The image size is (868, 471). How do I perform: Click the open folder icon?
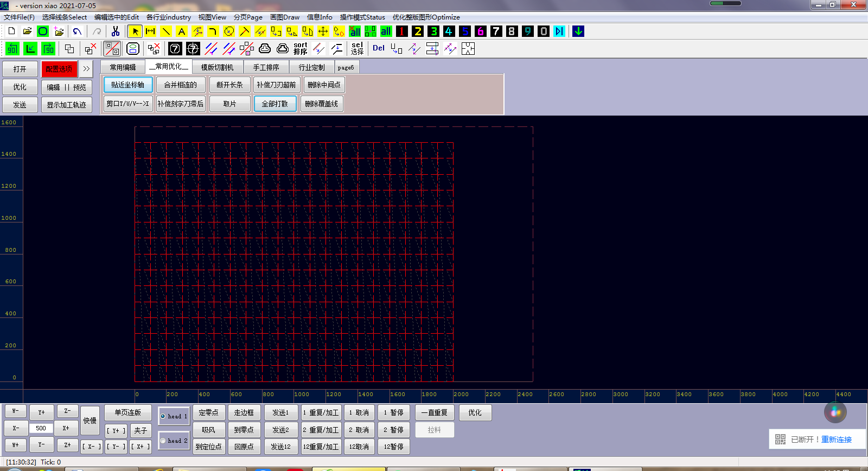[x=27, y=31]
